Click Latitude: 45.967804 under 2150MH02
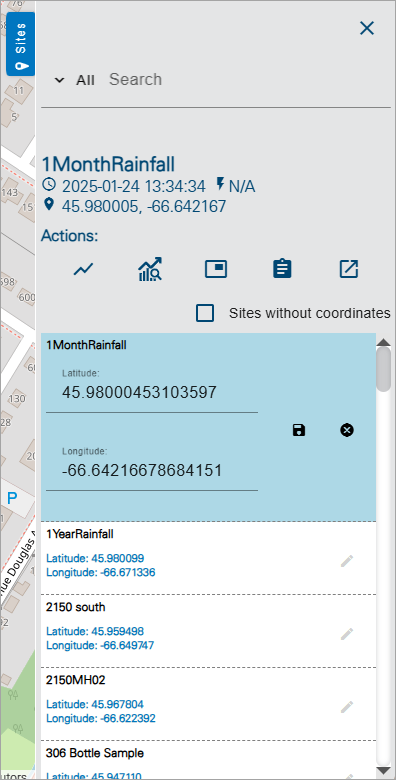The width and height of the screenshot is (396, 780). (95, 704)
